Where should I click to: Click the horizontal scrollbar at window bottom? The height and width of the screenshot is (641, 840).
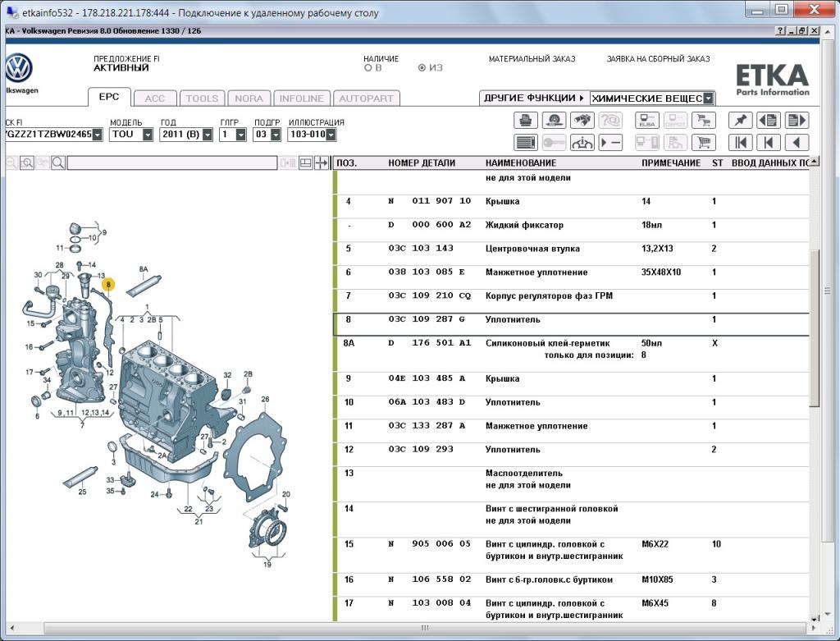[426, 628]
